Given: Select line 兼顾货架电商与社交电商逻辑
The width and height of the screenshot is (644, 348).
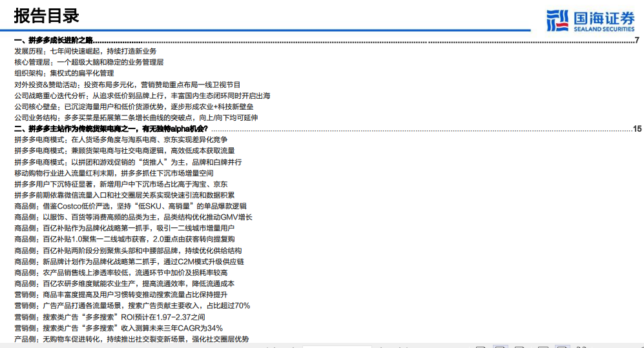Looking at the screenshot, I should tap(125, 151).
